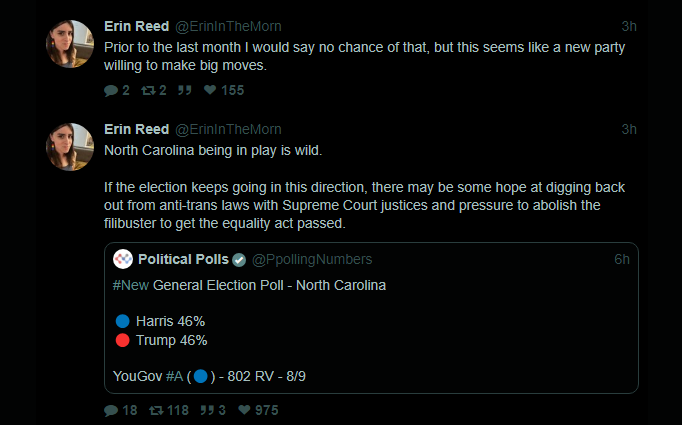
Task: Click @ErinInTheMorn handle on second tweet
Action: 228,129
